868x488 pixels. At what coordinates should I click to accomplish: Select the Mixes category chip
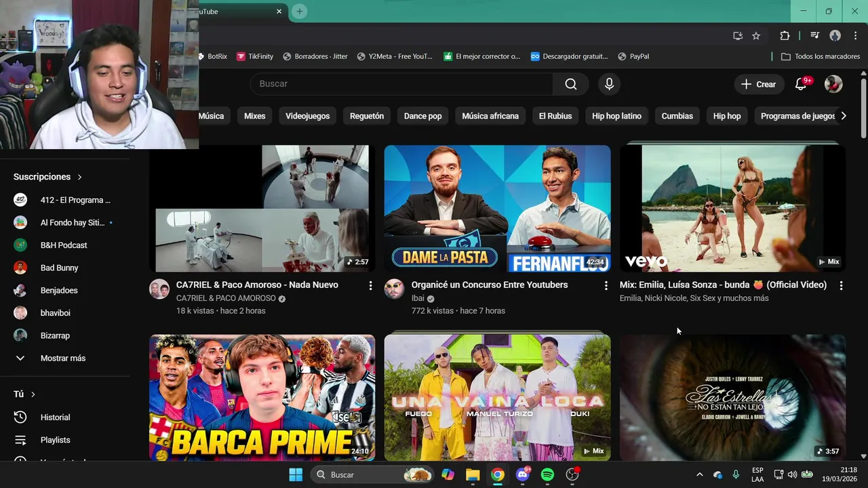pyautogui.click(x=255, y=116)
